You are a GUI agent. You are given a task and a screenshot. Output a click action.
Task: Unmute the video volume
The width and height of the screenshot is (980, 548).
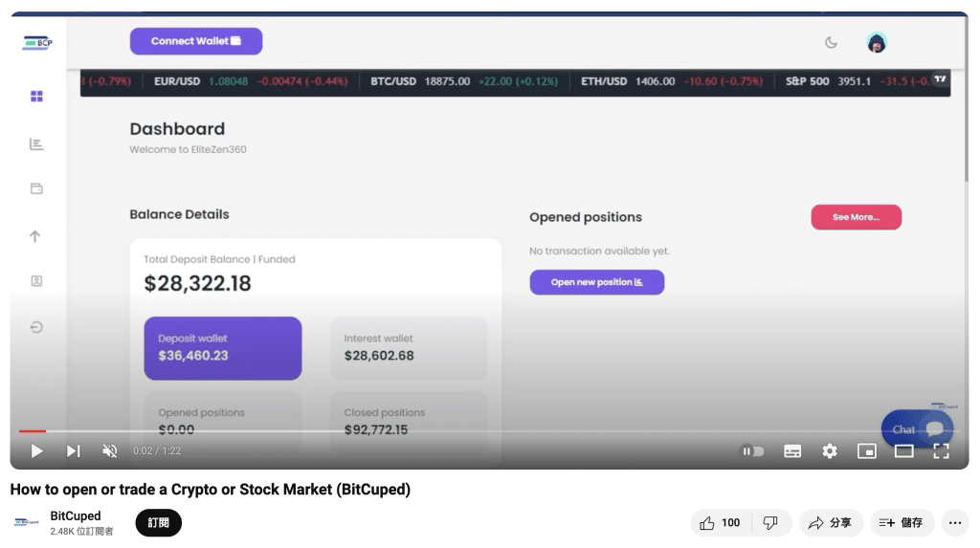[x=109, y=451]
